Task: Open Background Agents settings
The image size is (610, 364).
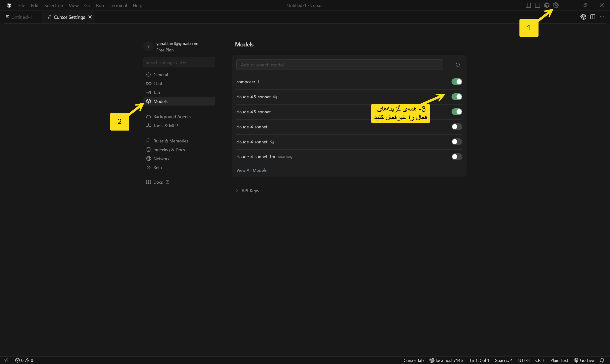Action: [x=179, y=116]
